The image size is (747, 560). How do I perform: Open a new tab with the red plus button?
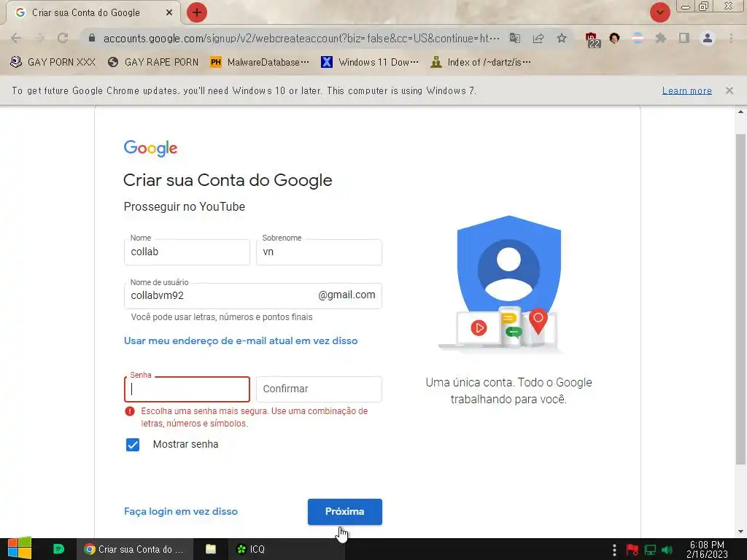click(197, 12)
